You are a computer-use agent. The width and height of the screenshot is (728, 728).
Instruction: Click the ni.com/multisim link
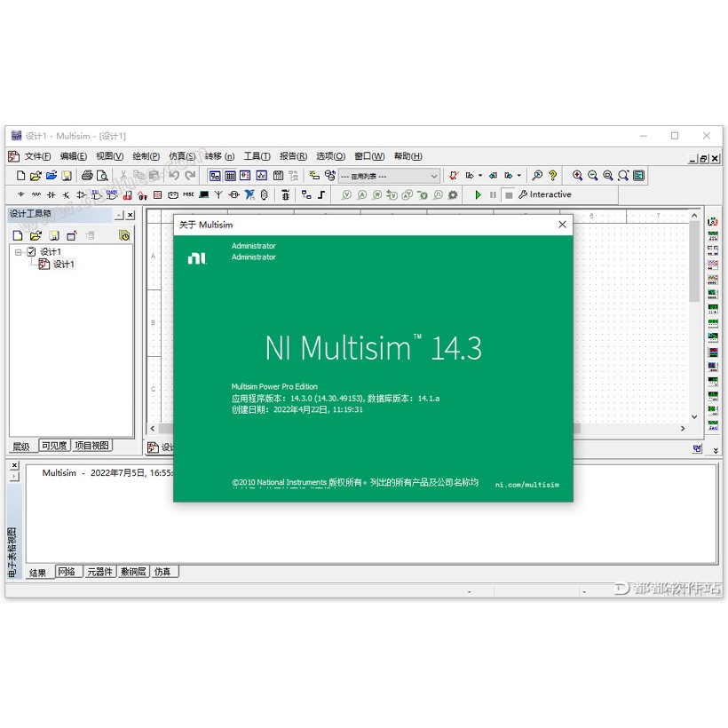coord(527,485)
